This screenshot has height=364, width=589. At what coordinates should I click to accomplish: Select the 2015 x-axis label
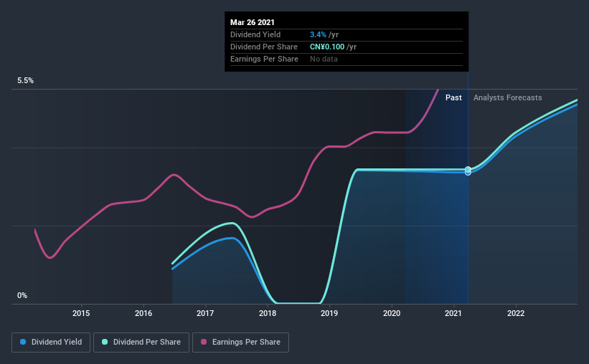[81, 313]
